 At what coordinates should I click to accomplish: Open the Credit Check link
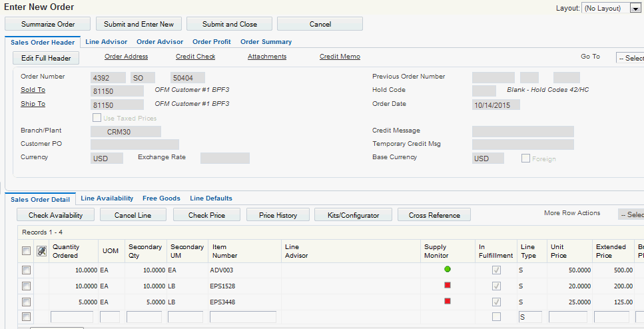click(195, 57)
